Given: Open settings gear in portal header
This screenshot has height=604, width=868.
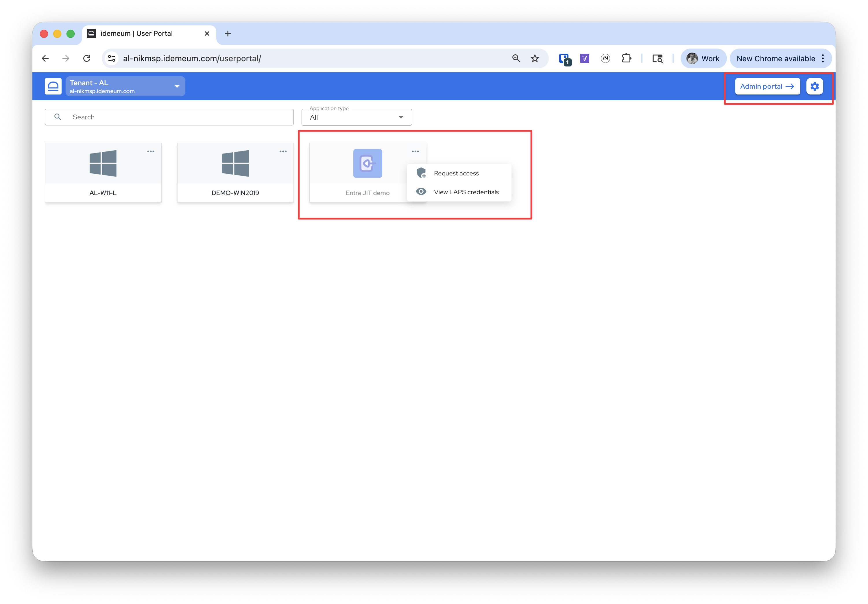Looking at the screenshot, I should tap(814, 86).
